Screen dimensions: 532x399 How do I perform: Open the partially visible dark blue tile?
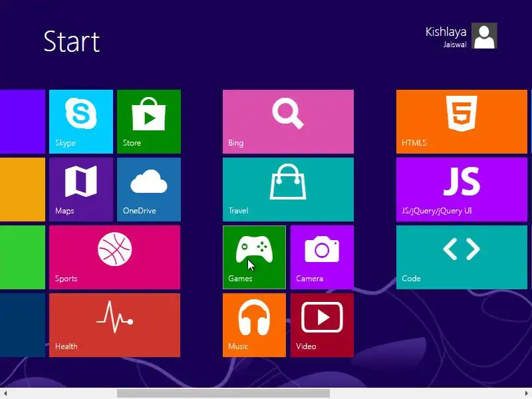point(23,325)
